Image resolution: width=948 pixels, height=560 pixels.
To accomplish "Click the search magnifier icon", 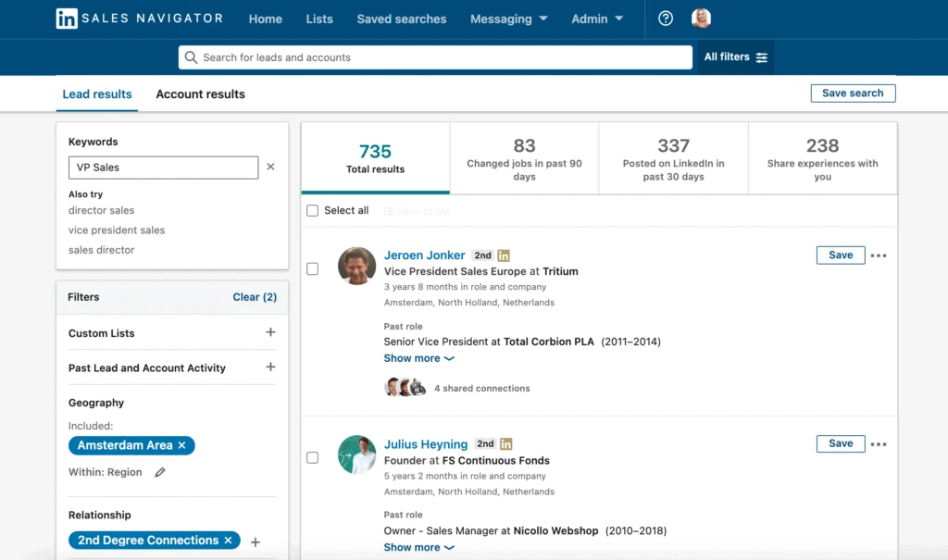I will pos(191,57).
